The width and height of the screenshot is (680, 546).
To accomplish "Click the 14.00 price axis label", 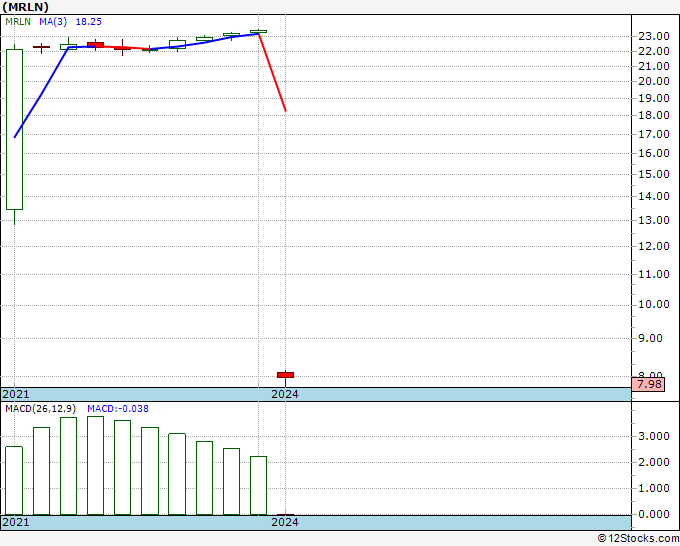I will tap(654, 196).
